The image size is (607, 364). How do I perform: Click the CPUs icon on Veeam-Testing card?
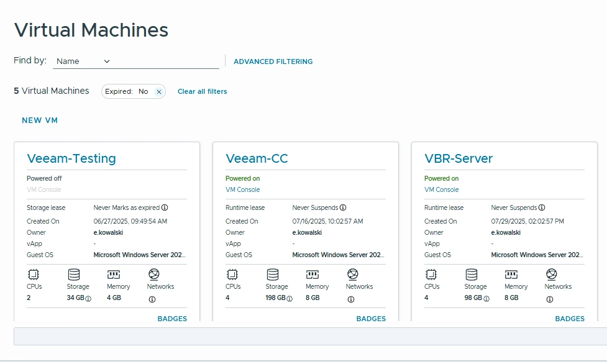33,275
